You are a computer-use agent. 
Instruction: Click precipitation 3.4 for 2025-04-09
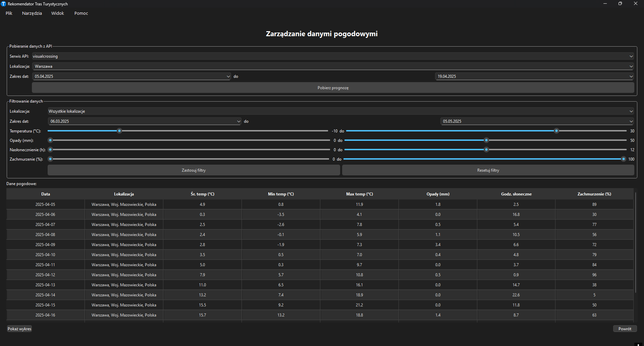(x=438, y=245)
